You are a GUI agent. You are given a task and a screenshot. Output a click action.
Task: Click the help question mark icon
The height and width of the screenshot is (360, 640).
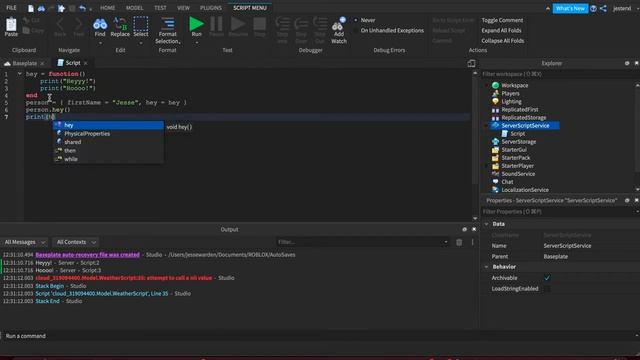point(593,9)
